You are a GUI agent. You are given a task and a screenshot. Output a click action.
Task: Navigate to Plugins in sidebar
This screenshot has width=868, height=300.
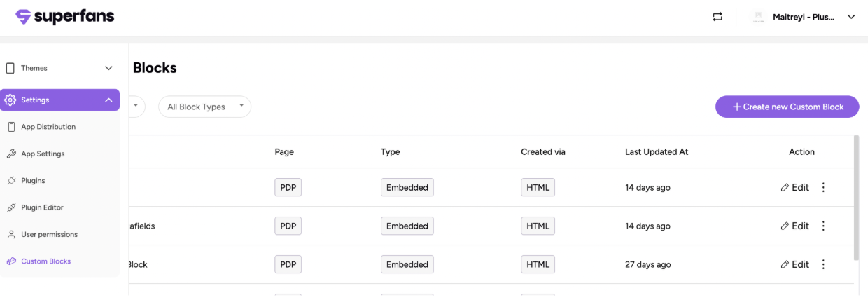tap(32, 181)
